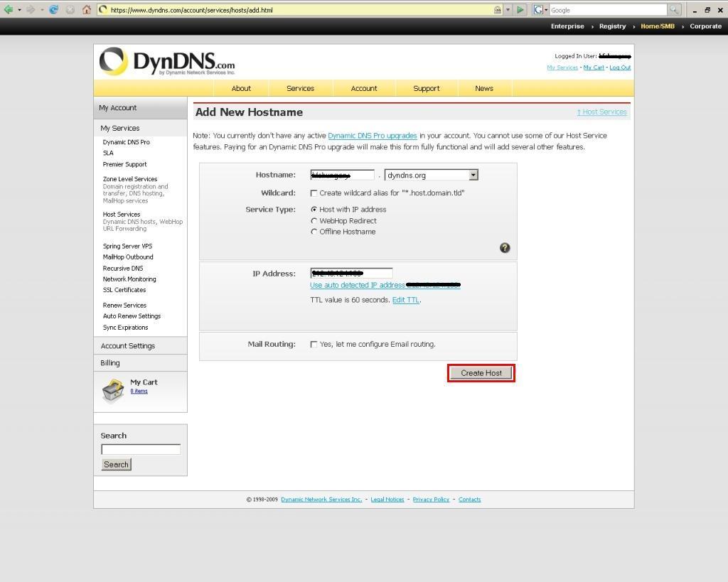The width and height of the screenshot is (728, 582).
Task: Open Spring Server VPS in sidebar
Action: coord(127,246)
